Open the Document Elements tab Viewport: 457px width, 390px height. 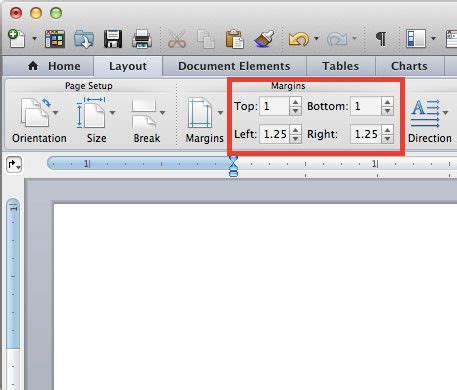pyautogui.click(x=234, y=66)
